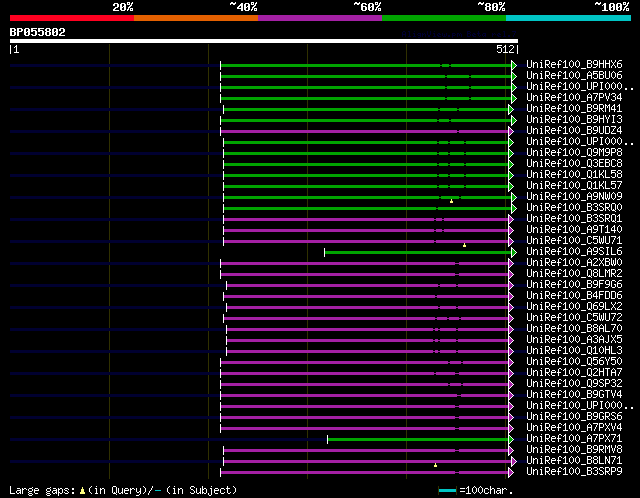Click the arrowhead ending the A7PX71 alignment

click(511, 440)
